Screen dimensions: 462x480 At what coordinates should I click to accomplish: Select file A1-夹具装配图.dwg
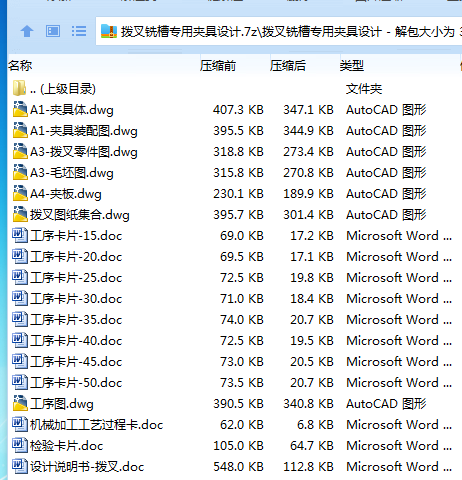pyautogui.click(x=84, y=131)
